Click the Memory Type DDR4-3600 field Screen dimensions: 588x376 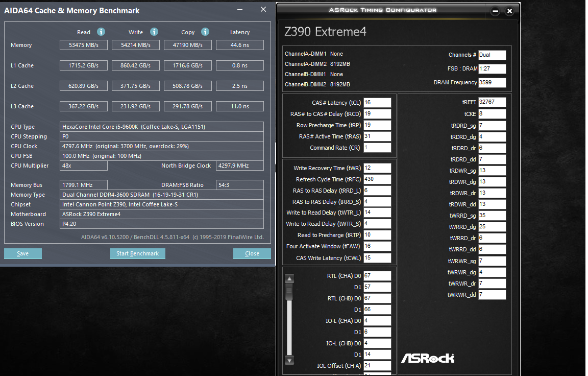click(162, 195)
